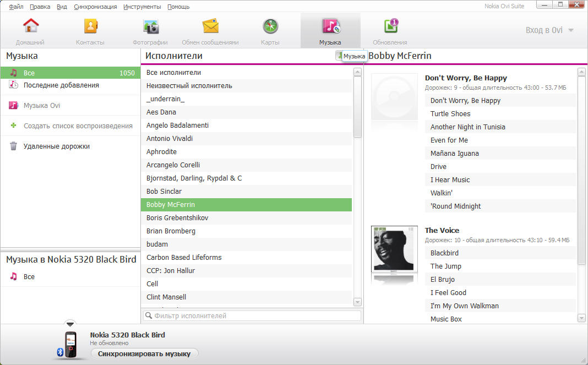Select artist Clint Mansell
Screen dimensions: 588x365
click(x=246, y=297)
